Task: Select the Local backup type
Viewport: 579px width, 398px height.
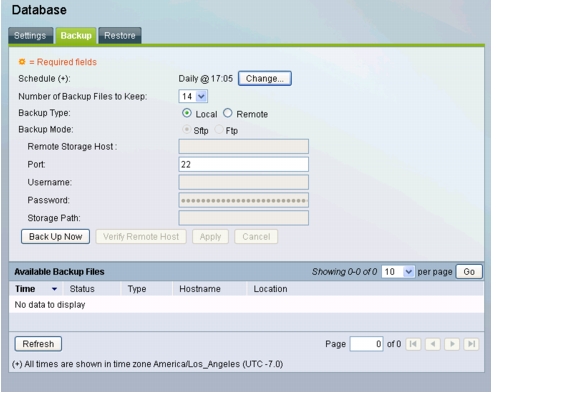Action: click(x=187, y=113)
